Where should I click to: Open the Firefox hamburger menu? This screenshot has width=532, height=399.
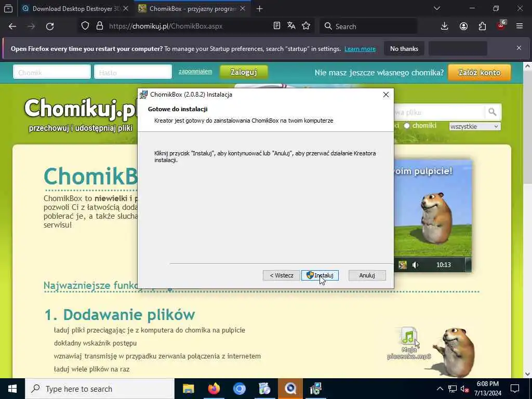pyautogui.click(x=520, y=26)
